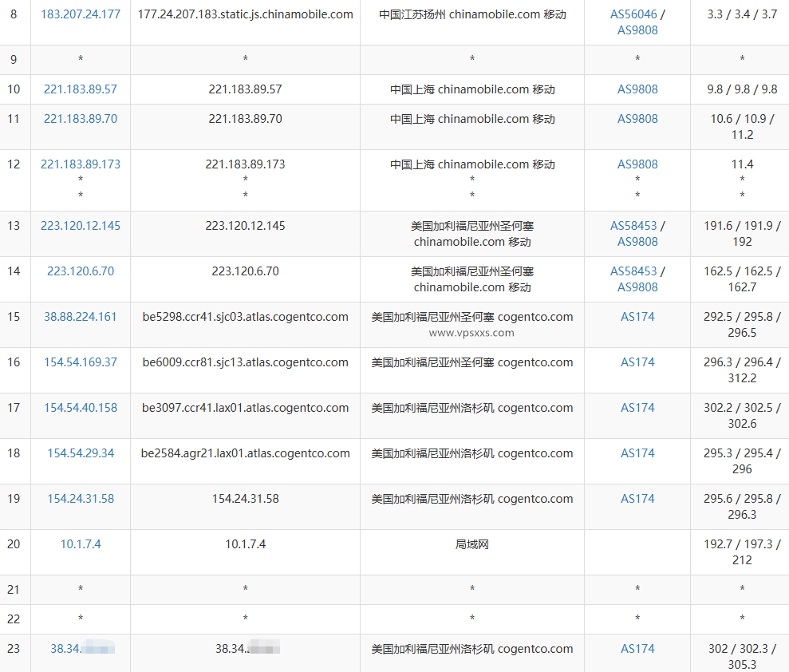Click latency value 302 / 302.3 / 305.3
The height and width of the screenshot is (672, 789).
click(742, 657)
